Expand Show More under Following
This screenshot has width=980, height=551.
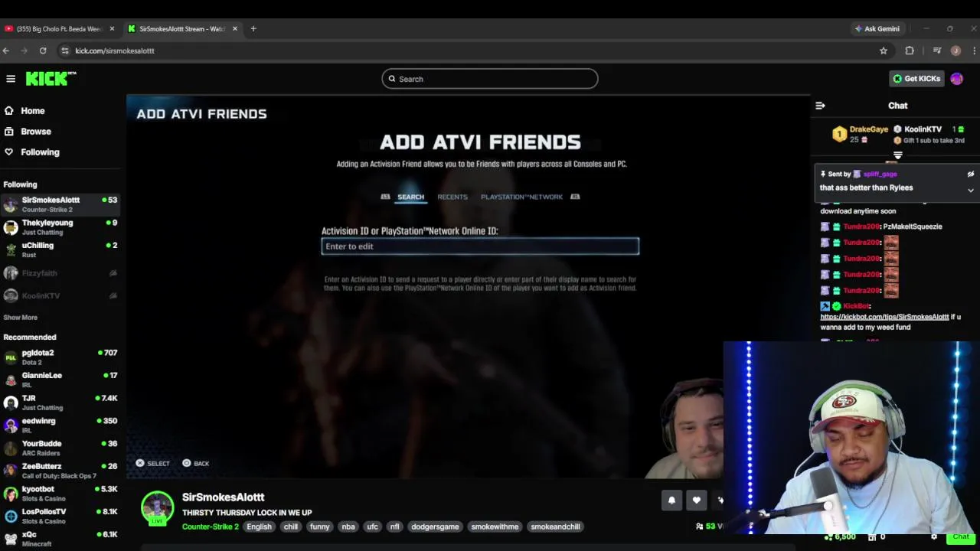[20, 318]
